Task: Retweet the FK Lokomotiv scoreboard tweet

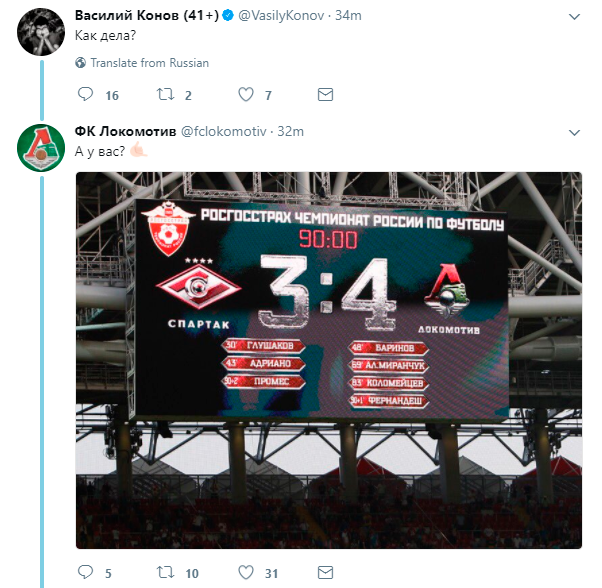Action: pyautogui.click(x=165, y=573)
